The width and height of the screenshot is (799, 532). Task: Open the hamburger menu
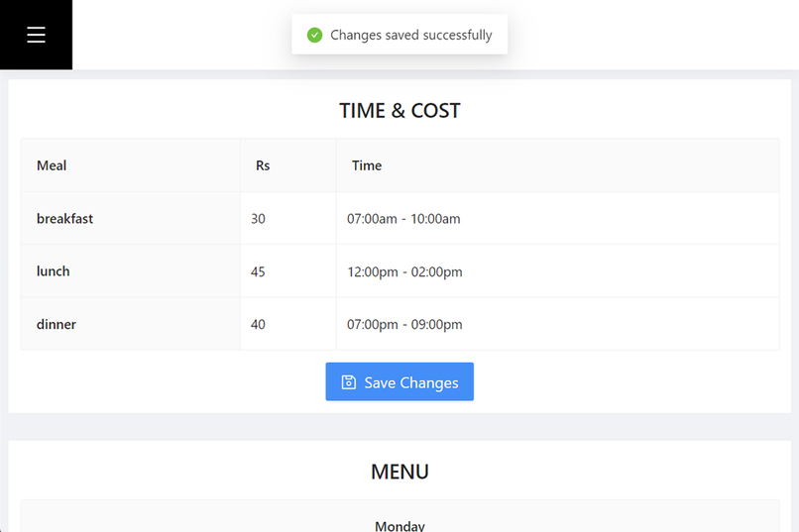point(36,35)
